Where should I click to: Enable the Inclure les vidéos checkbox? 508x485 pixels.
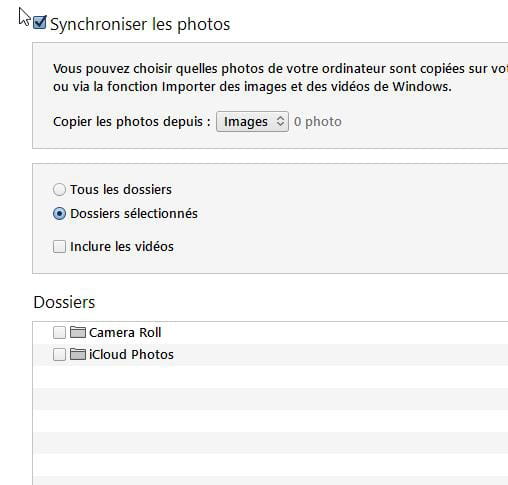(59, 247)
